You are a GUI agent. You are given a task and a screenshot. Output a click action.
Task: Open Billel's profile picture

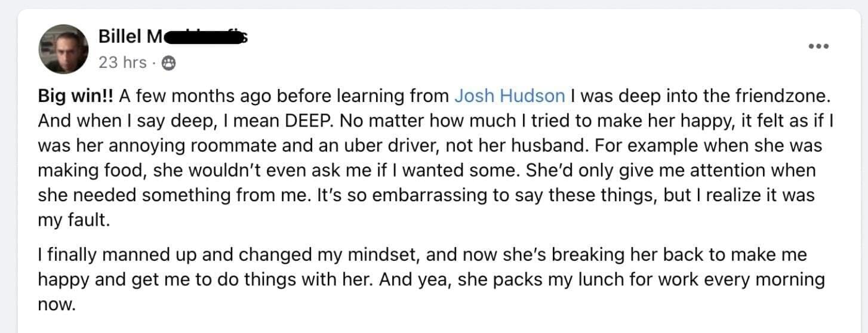pyautogui.click(x=63, y=49)
